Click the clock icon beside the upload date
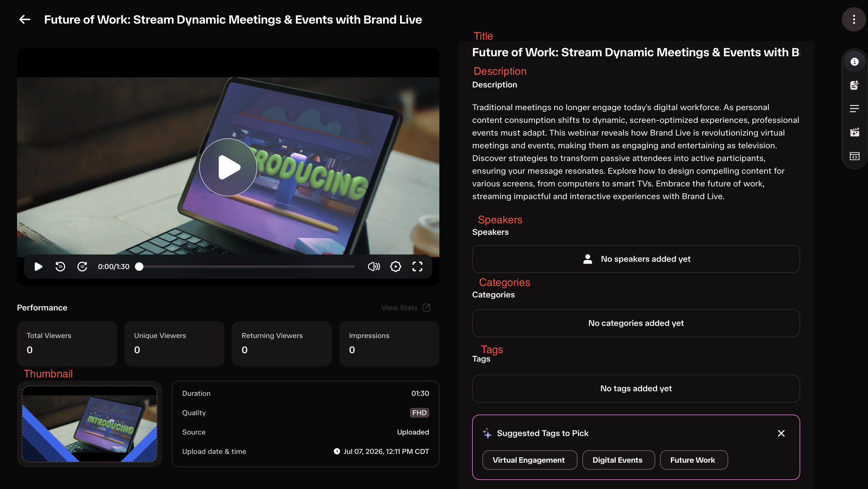The height and width of the screenshot is (489, 868). (x=337, y=451)
